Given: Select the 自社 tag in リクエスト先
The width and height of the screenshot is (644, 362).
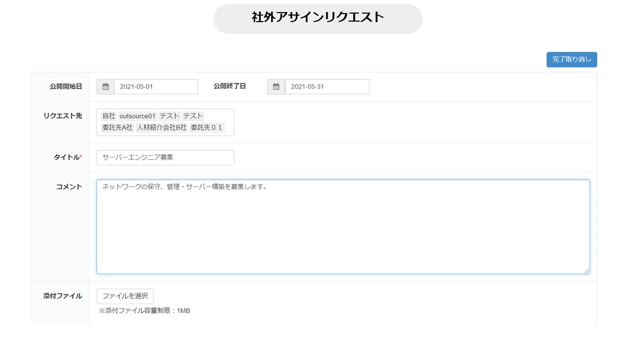Looking at the screenshot, I should (109, 116).
